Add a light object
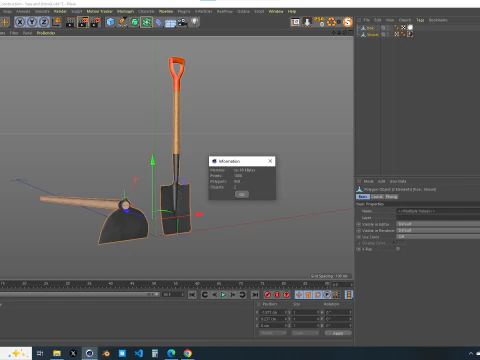The image size is (480, 360). click(x=194, y=22)
